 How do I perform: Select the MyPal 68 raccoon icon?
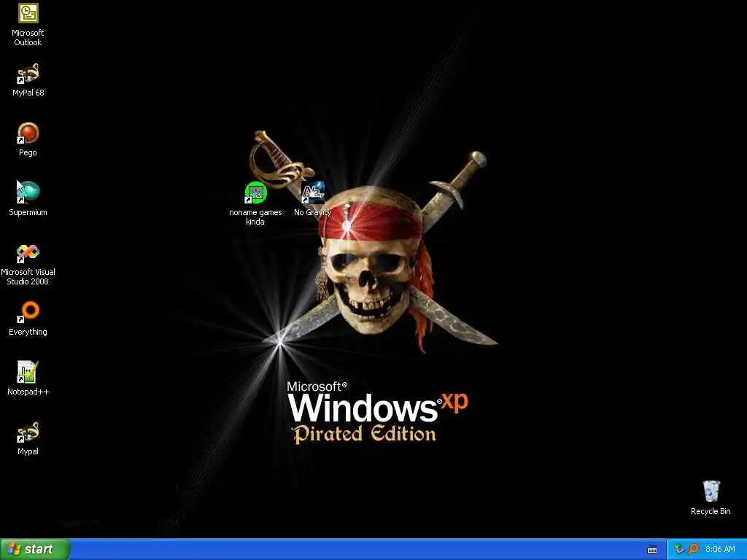(28, 74)
